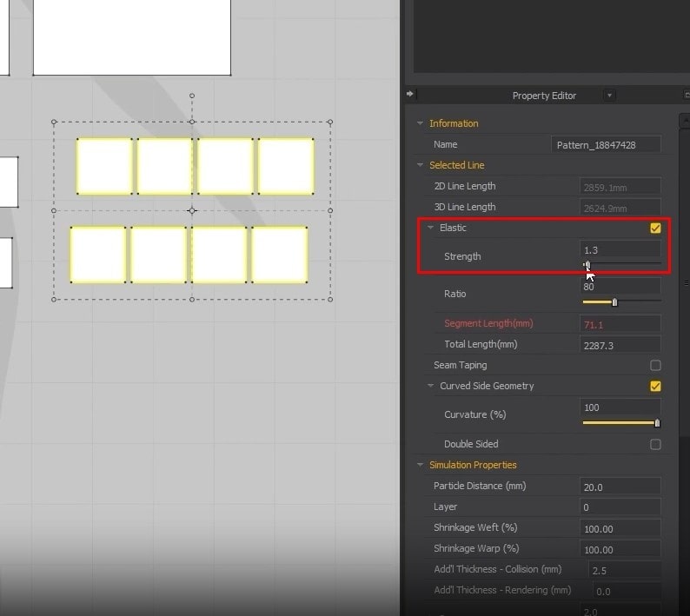
Task: Open the Property Editor dropdown menu
Action: [609, 96]
